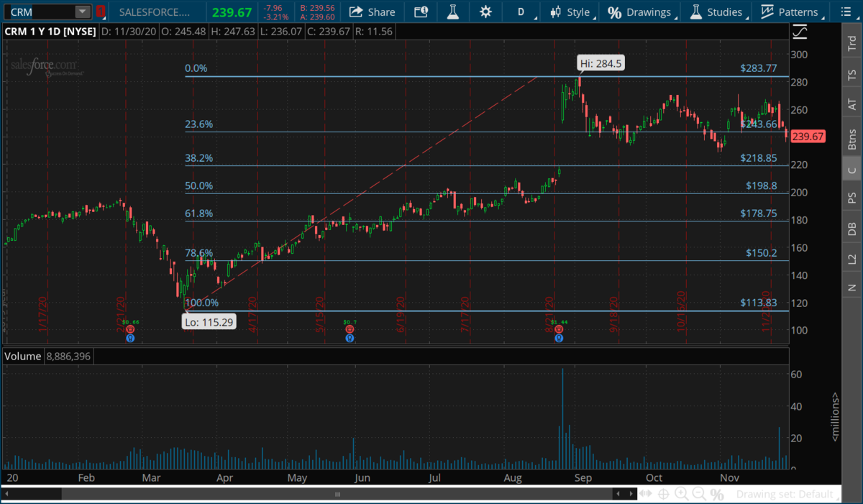Click the 78.6% Fibonacci level label
This screenshot has width=863, height=504.
198,253
